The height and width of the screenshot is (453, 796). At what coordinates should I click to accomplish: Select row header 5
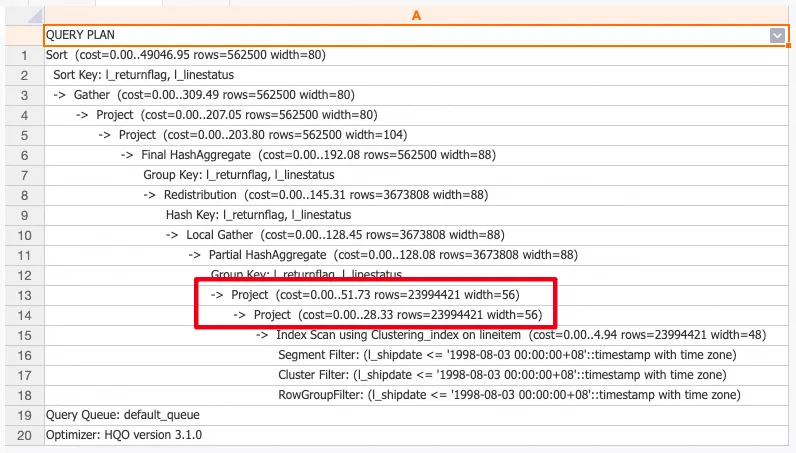24,135
